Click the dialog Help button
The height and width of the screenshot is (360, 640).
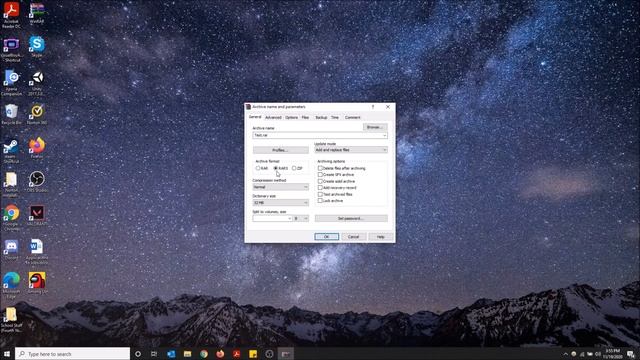(x=380, y=237)
